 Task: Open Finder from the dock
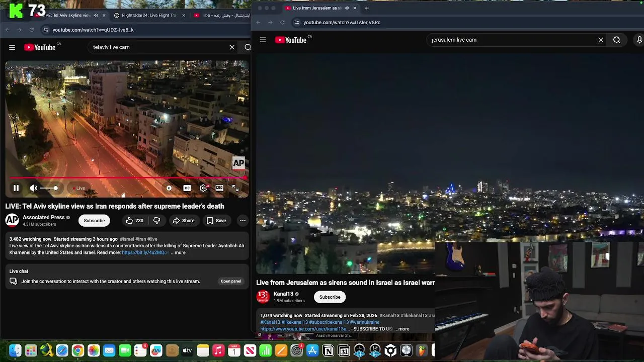tap(15, 350)
